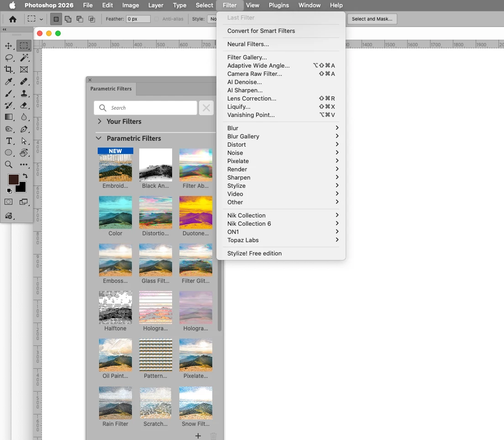504x440 pixels.
Task: Select the Lasso tool
Action: [x=9, y=58]
